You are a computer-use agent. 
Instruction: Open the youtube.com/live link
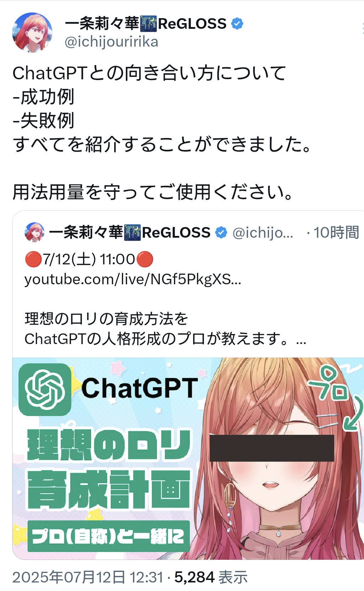(x=133, y=279)
